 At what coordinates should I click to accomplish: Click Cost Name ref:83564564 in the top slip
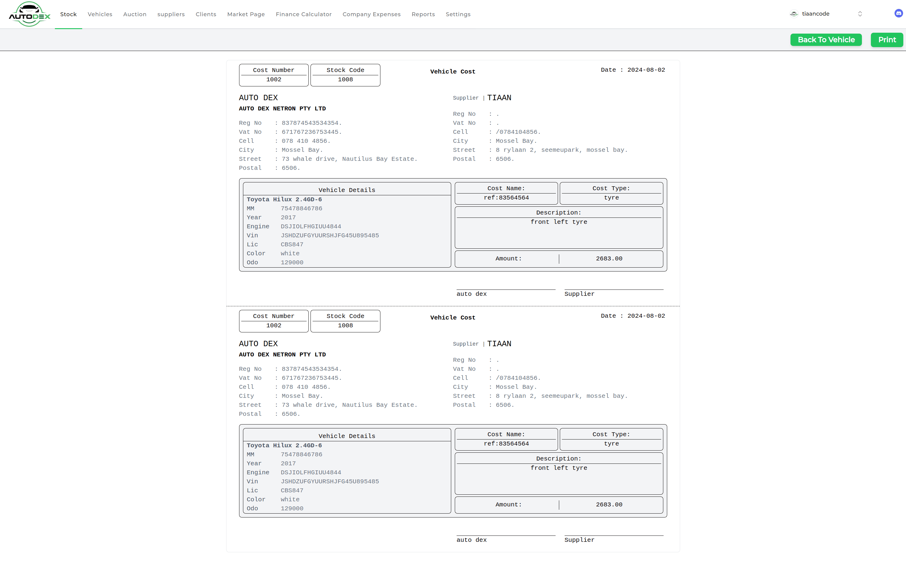point(506,197)
